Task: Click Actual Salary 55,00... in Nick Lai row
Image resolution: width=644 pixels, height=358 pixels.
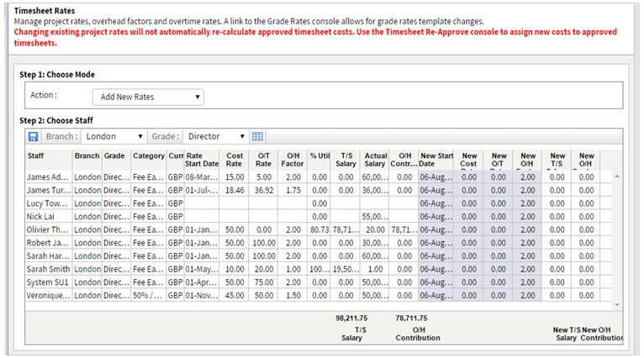Action: 375,216
